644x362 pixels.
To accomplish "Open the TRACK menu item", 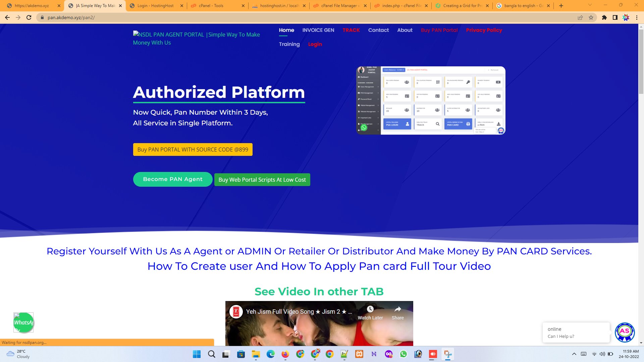I will pyautogui.click(x=351, y=30).
